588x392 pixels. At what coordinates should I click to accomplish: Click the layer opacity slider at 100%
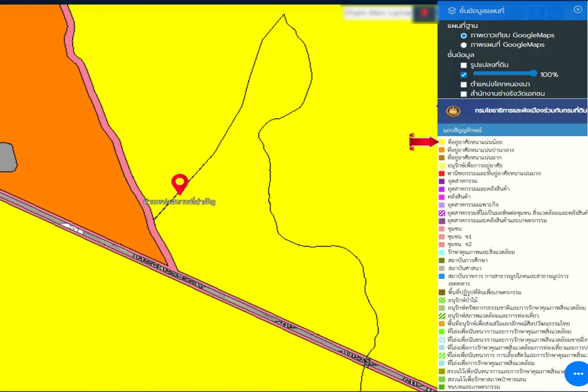504,73
